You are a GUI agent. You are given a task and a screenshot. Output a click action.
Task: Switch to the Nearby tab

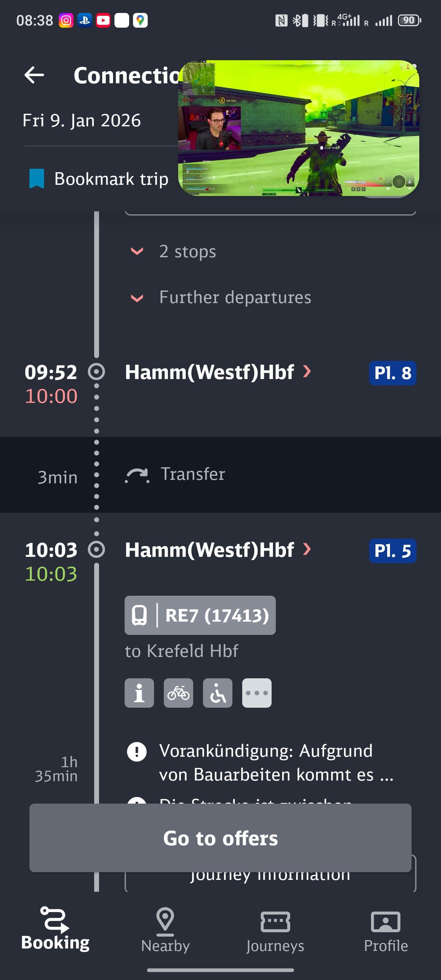click(165, 930)
